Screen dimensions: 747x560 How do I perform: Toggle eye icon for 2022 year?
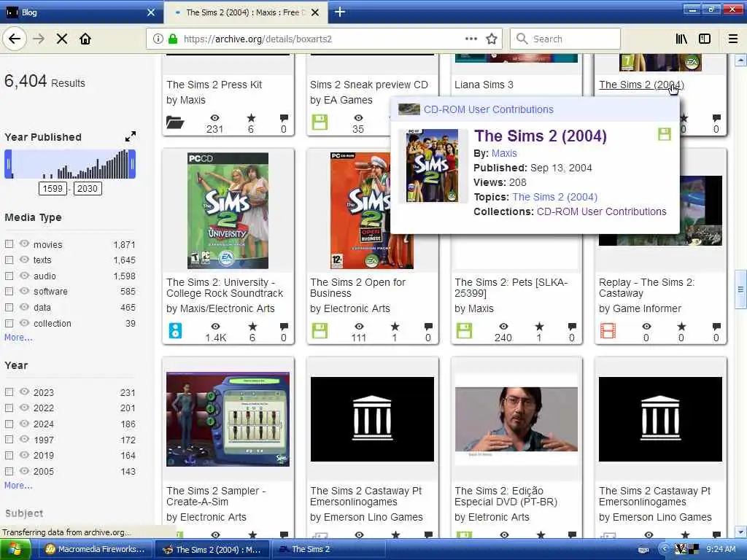pyautogui.click(x=24, y=408)
